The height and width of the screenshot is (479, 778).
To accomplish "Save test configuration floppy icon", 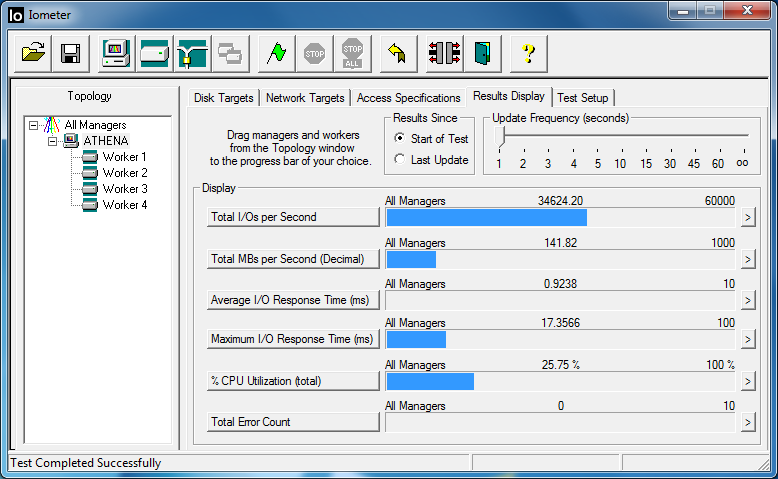I will click(70, 53).
